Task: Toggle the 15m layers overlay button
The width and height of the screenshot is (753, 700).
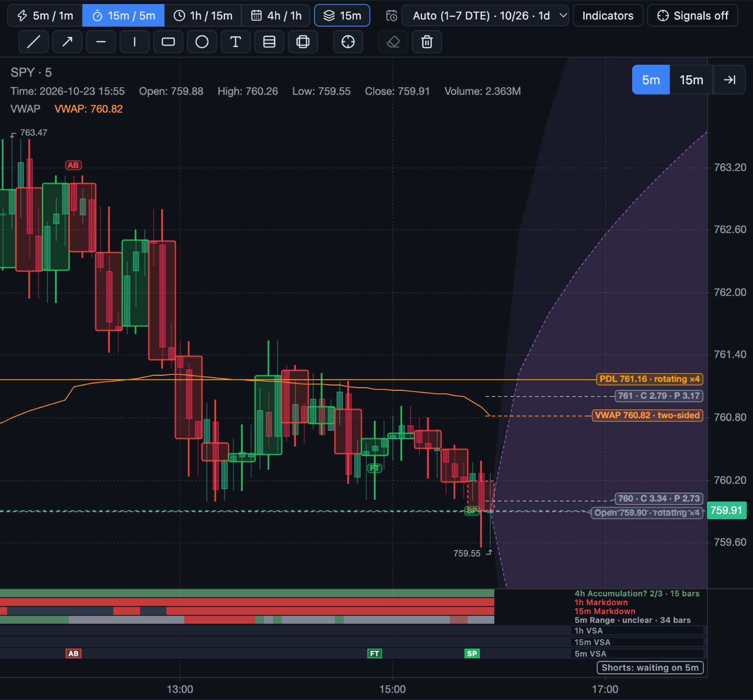Action: pyautogui.click(x=342, y=15)
